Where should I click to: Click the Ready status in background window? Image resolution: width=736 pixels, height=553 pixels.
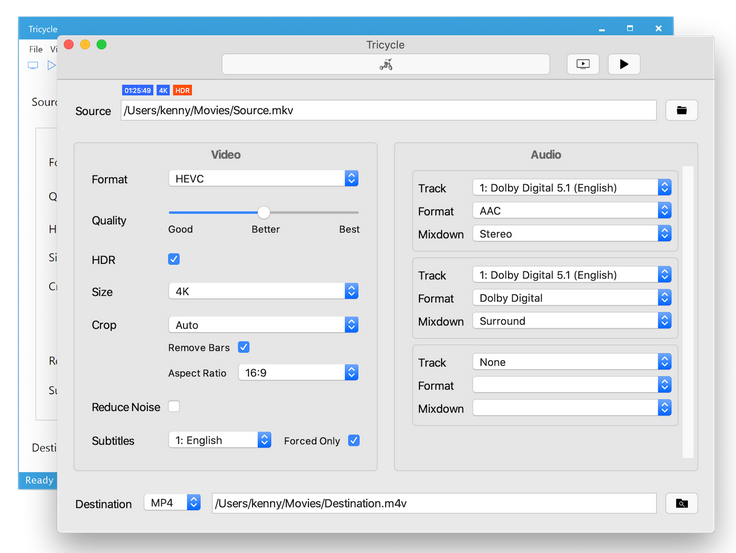[39, 480]
